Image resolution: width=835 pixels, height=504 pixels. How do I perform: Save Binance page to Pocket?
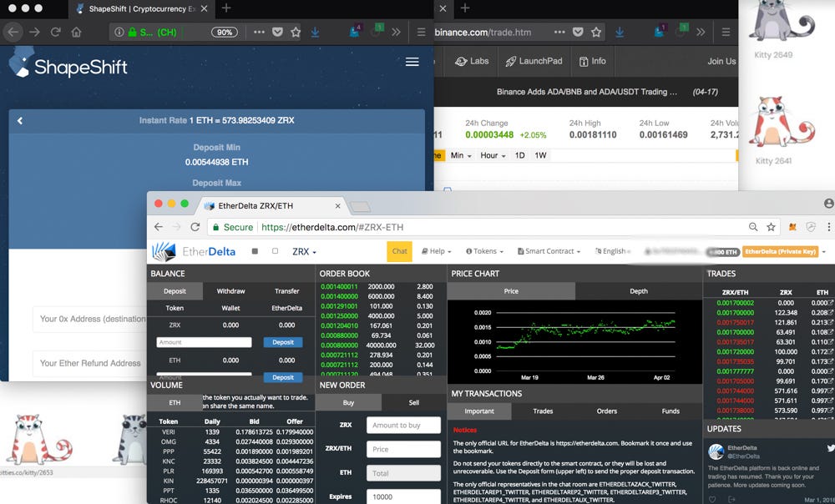tap(578, 32)
